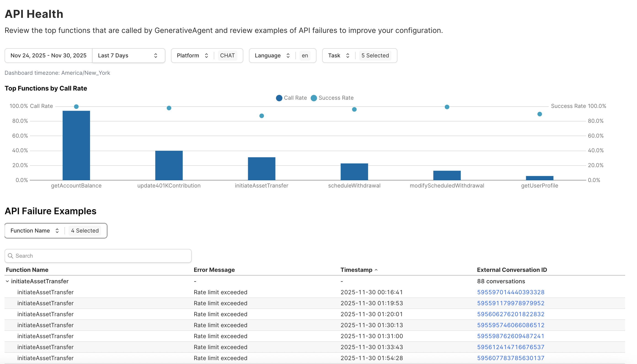This screenshot has height=364, width=637.
Task: Click the scheduleWithdrawal call rate bar
Action: click(x=354, y=172)
